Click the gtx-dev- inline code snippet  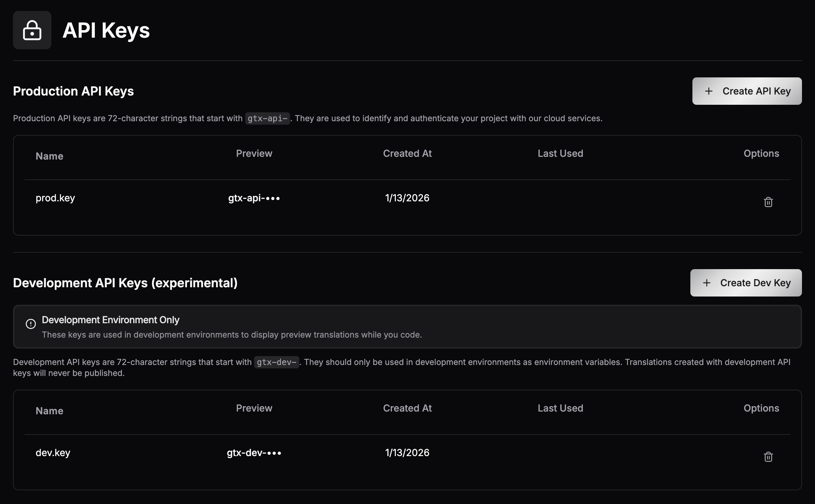[276, 362]
